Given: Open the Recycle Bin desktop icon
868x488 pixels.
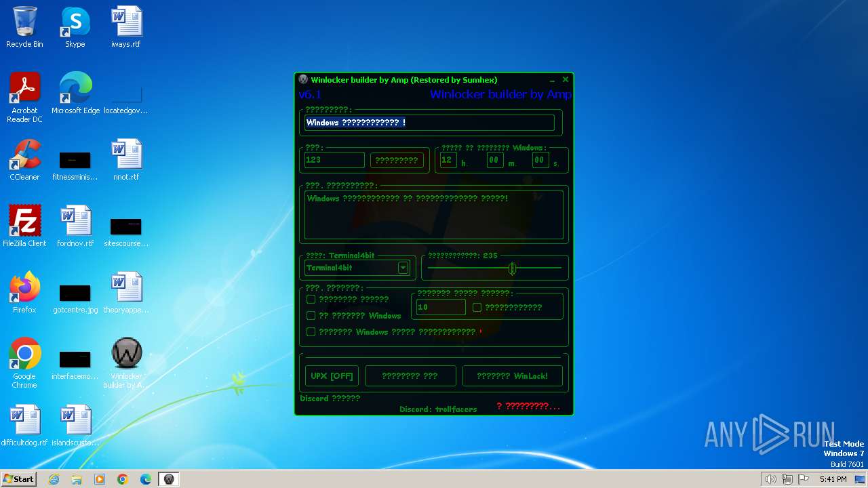Looking at the screenshot, I should 24,27.
